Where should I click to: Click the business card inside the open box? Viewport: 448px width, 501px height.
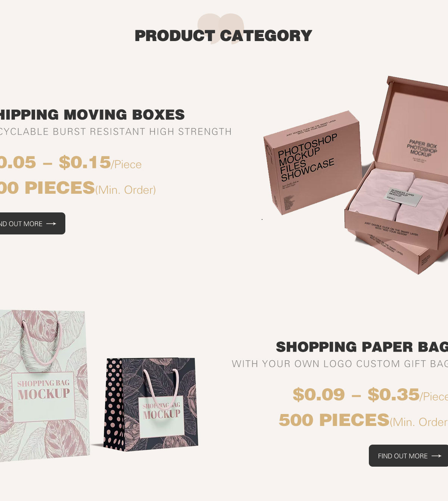click(x=405, y=196)
